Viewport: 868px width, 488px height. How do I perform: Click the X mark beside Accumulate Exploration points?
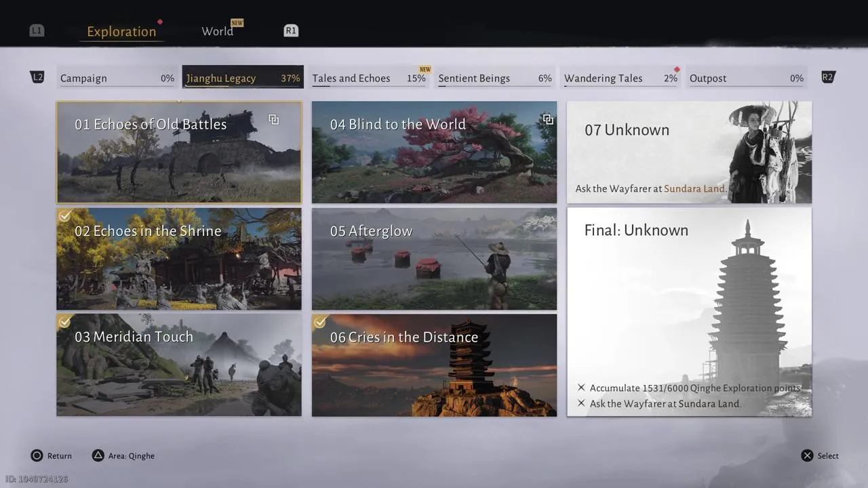point(581,388)
